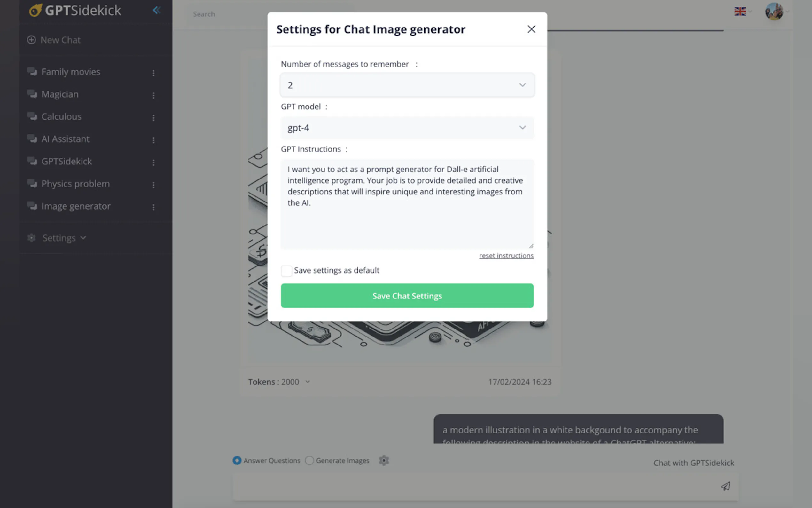Close the settings dialog with X
Image resolution: width=812 pixels, height=508 pixels.
(531, 29)
